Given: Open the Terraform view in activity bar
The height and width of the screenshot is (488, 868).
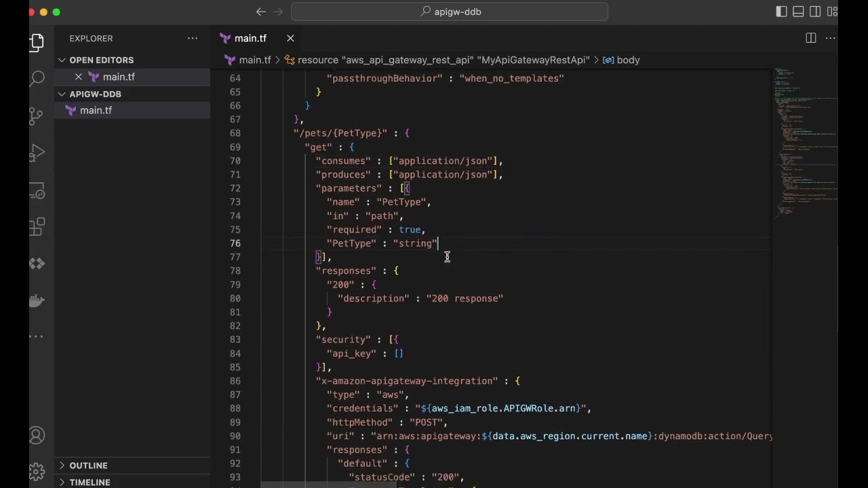Looking at the screenshot, I should tap(37, 264).
